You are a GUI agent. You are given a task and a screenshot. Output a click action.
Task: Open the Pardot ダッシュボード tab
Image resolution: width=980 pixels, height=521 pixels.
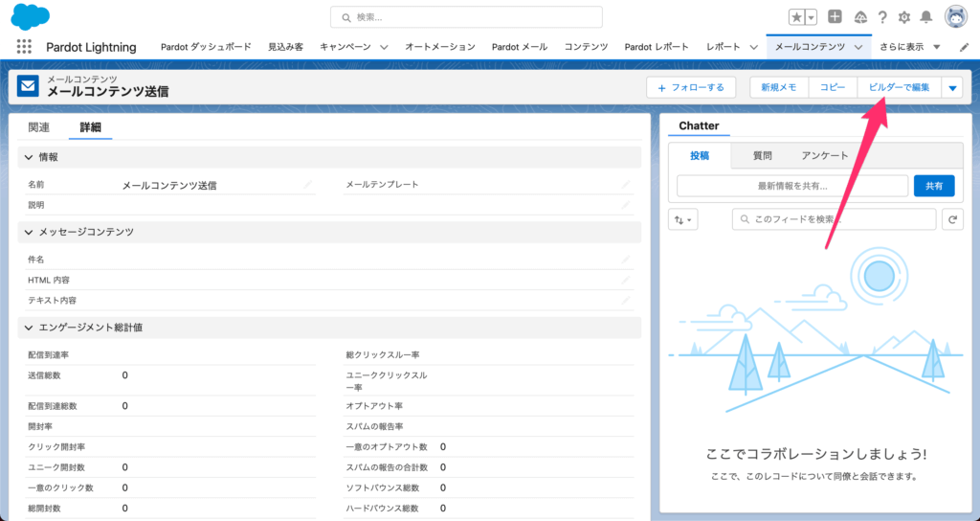[x=207, y=47]
